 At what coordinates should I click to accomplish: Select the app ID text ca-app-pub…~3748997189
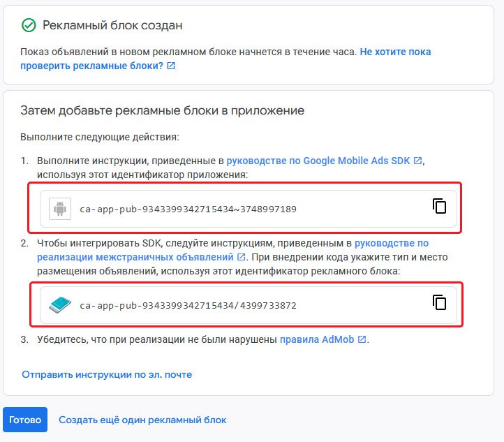(188, 209)
